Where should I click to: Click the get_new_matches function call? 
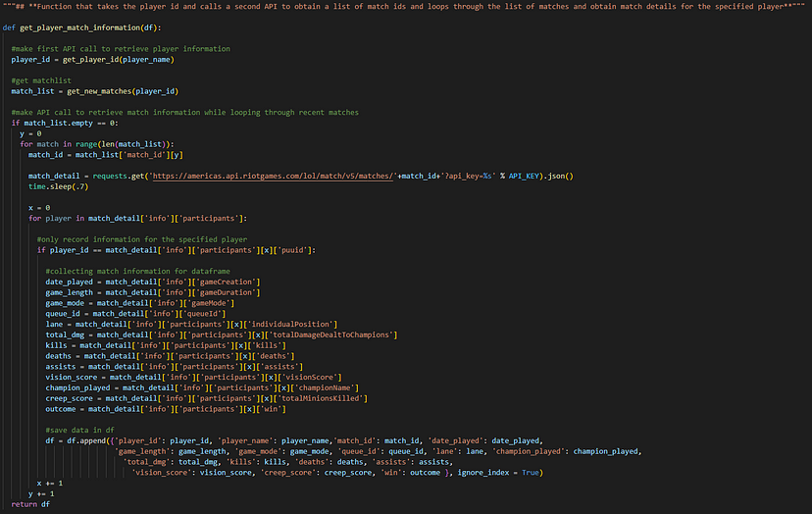(123, 91)
